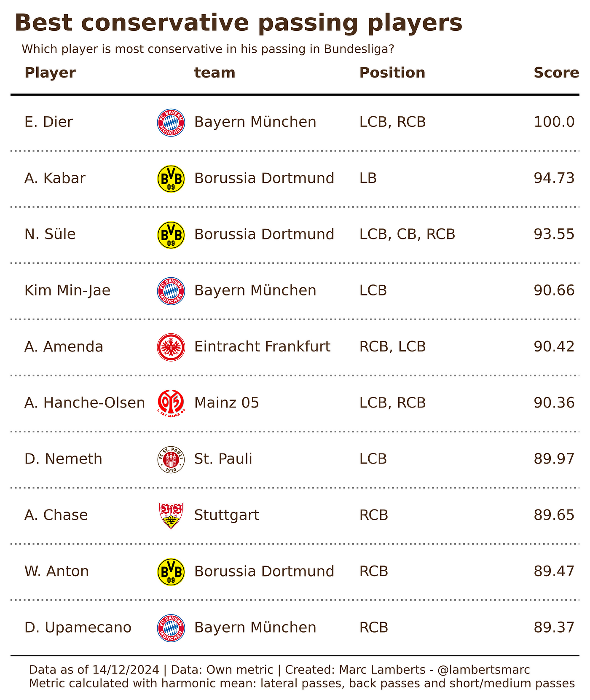Click the Stuttgart shield logo
The image size is (590, 700).
171,515
